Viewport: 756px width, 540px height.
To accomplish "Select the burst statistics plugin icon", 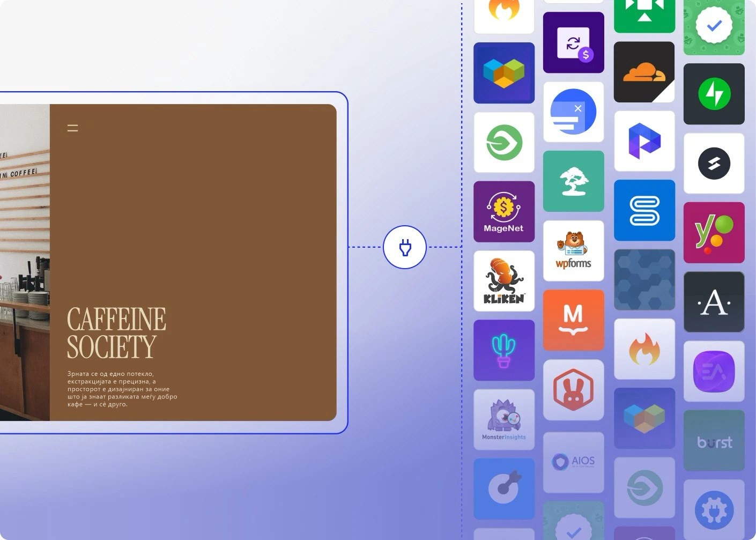I will pyautogui.click(x=714, y=441).
